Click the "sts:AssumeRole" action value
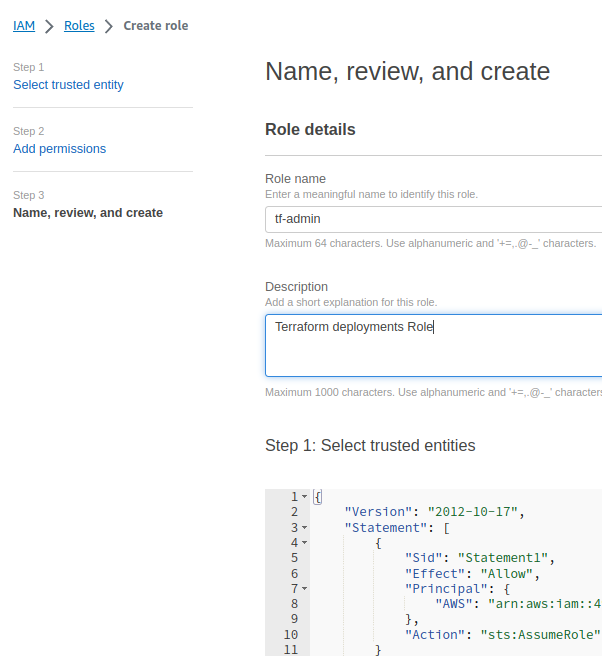The image size is (602, 656). (541, 635)
